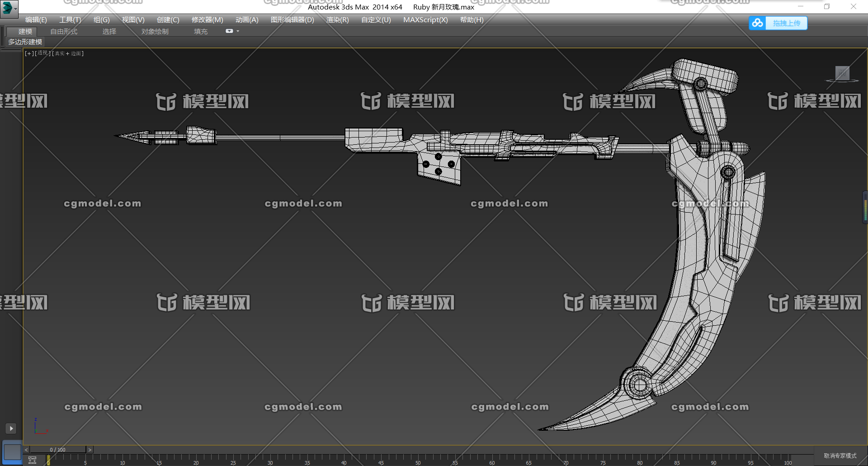
Task: Open the 自定义(U) menu
Action: pos(376,20)
